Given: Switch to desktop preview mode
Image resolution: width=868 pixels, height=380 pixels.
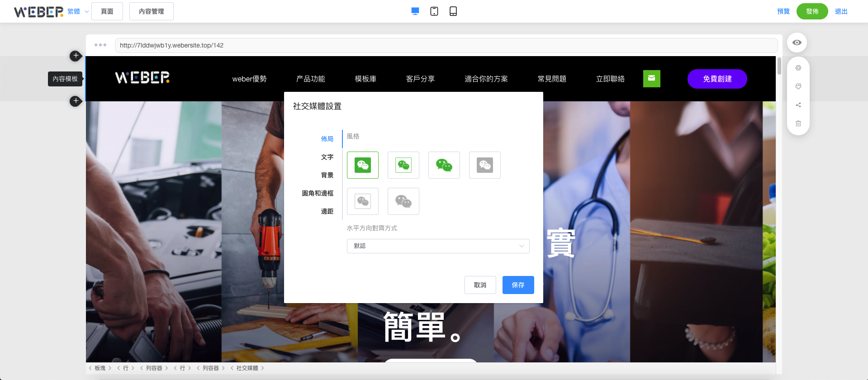Looking at the screenshot, I should point(415,11).
